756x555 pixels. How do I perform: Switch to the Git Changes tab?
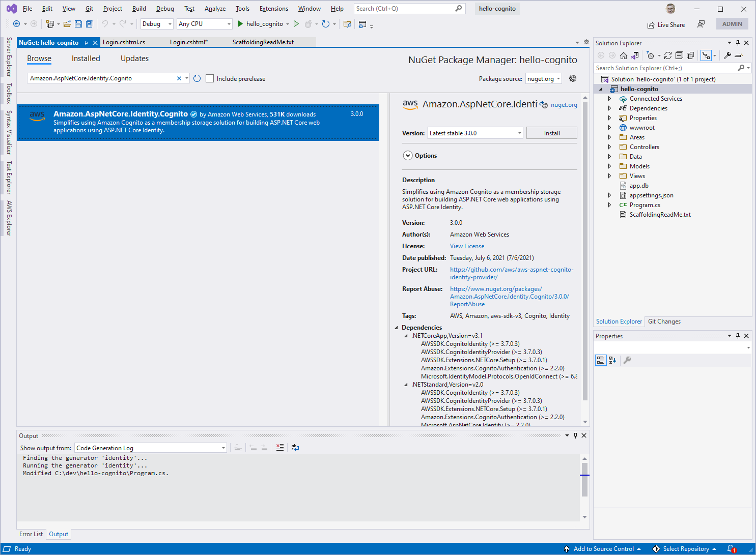click(664, 322)
